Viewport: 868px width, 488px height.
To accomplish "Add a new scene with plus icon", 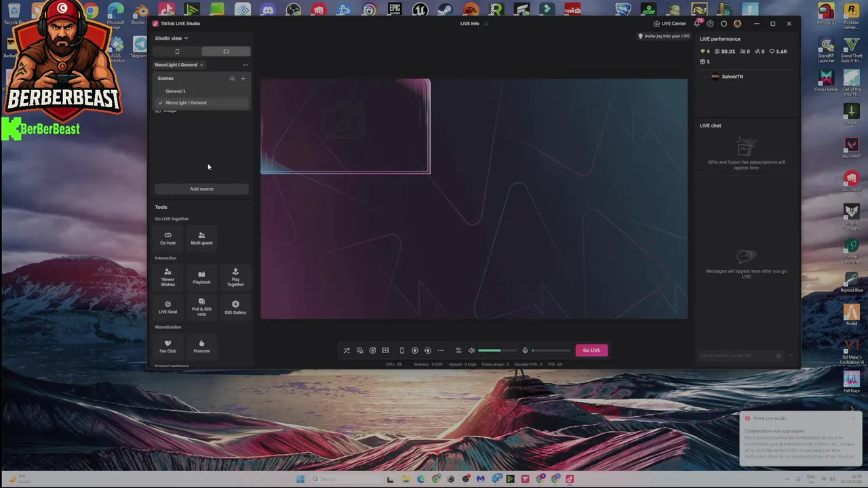I will click(x=243, y=79).
